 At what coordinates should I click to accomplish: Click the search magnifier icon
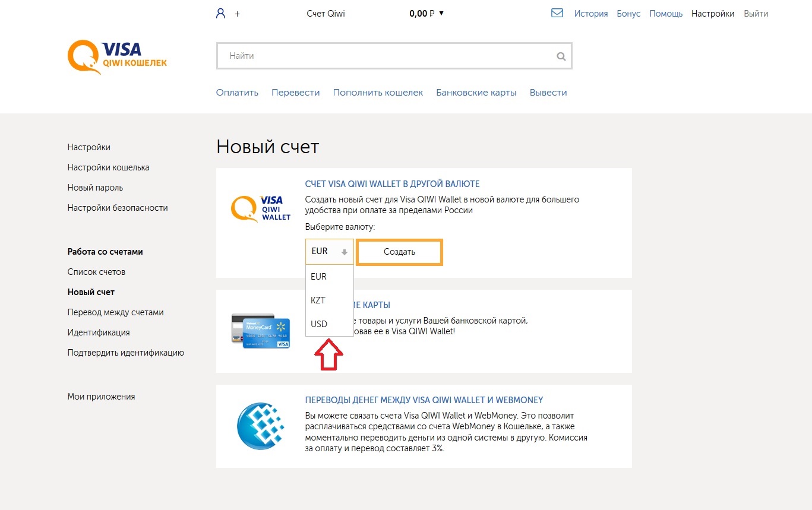click(561, 56)
